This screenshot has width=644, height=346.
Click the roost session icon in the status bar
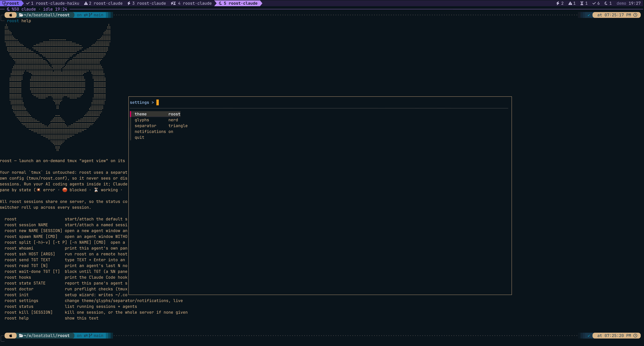[5, 3]
